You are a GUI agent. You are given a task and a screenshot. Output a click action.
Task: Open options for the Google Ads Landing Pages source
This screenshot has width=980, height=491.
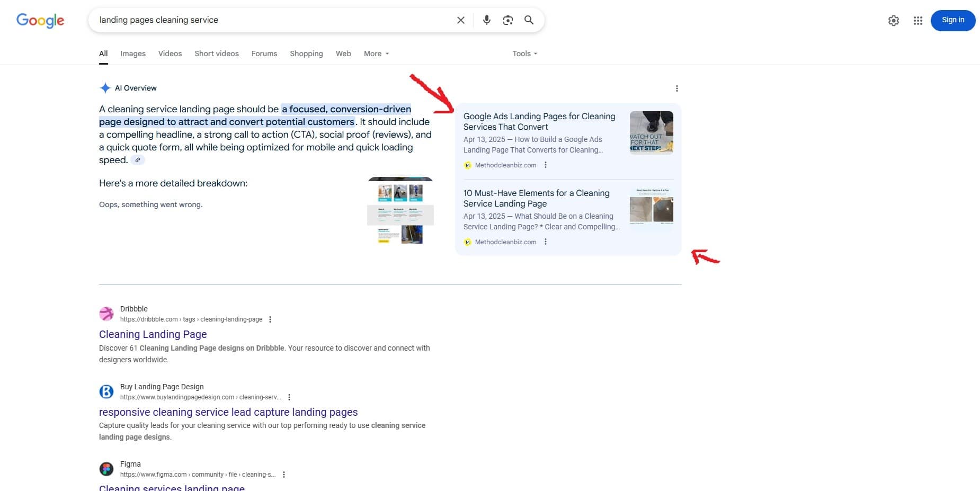pos(546,165)
